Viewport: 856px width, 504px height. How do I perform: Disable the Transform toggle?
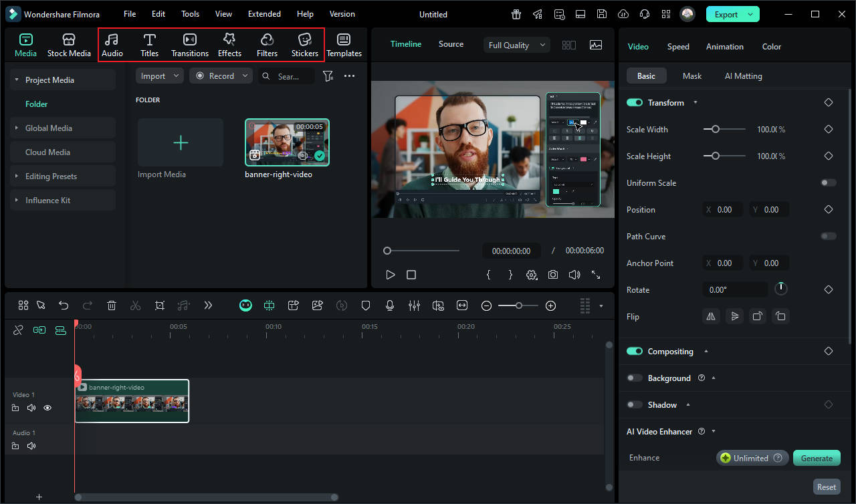click(635, 103)
